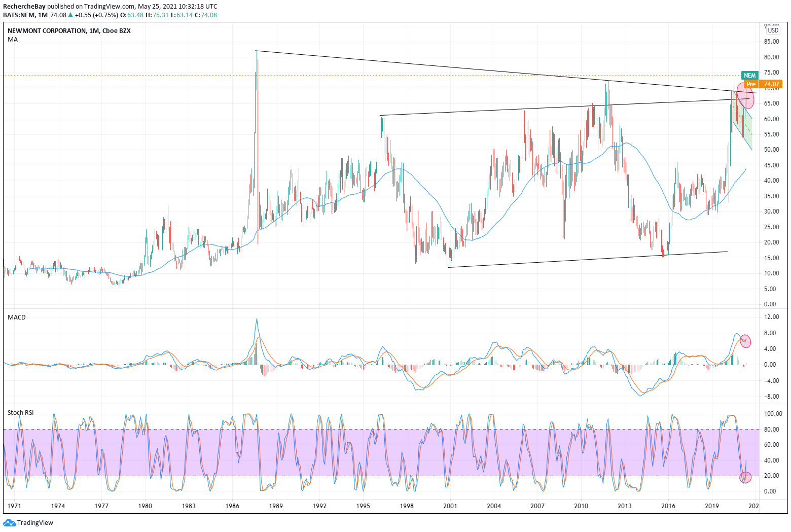The width and height of the screenshot is (791, 532).
Task: Click the -8.00 MACD axis label
Action: pyautogui.click(x=771, y=397)
